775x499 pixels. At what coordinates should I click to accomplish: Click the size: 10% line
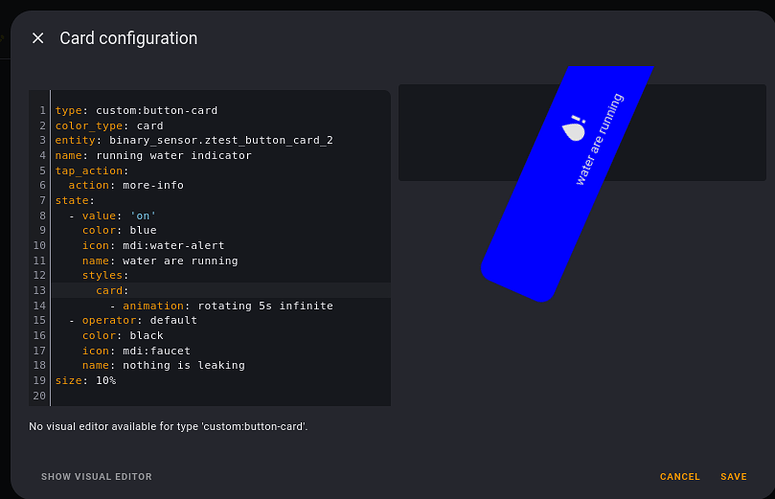86,380
